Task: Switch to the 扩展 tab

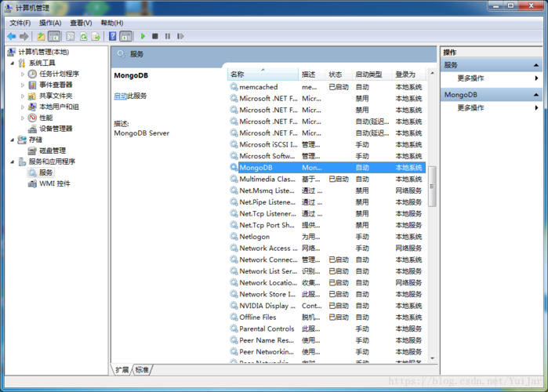Action: (x=122, y=370)
